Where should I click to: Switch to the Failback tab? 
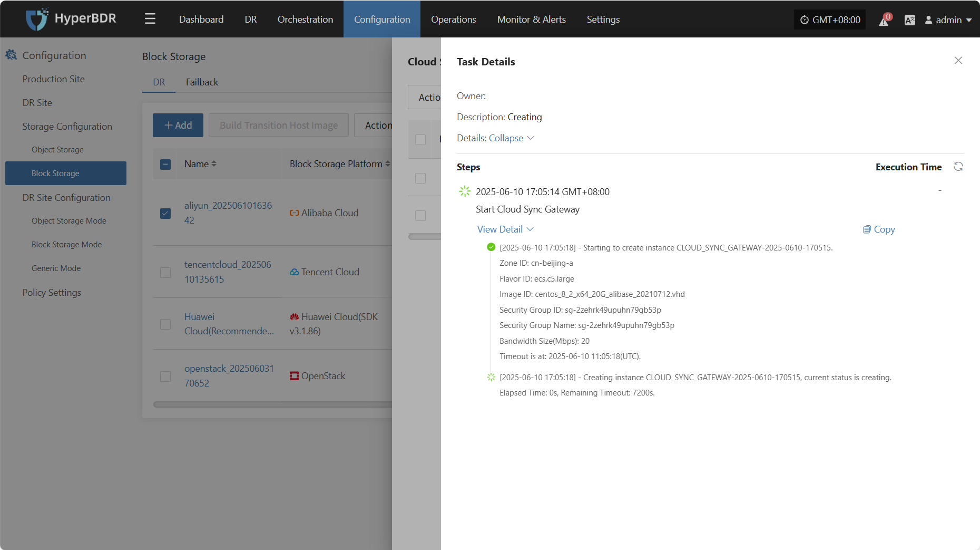tap(202, 82)
